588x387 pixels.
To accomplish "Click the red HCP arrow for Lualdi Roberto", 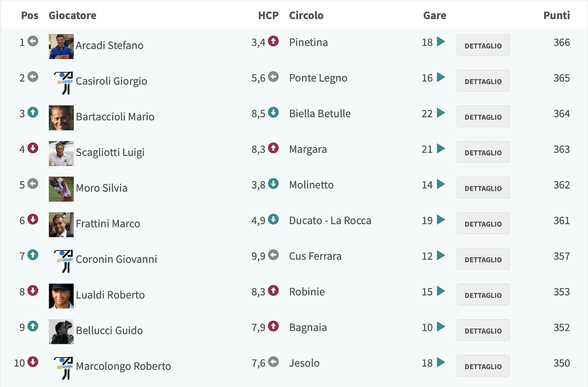I will tap(273, 291).
